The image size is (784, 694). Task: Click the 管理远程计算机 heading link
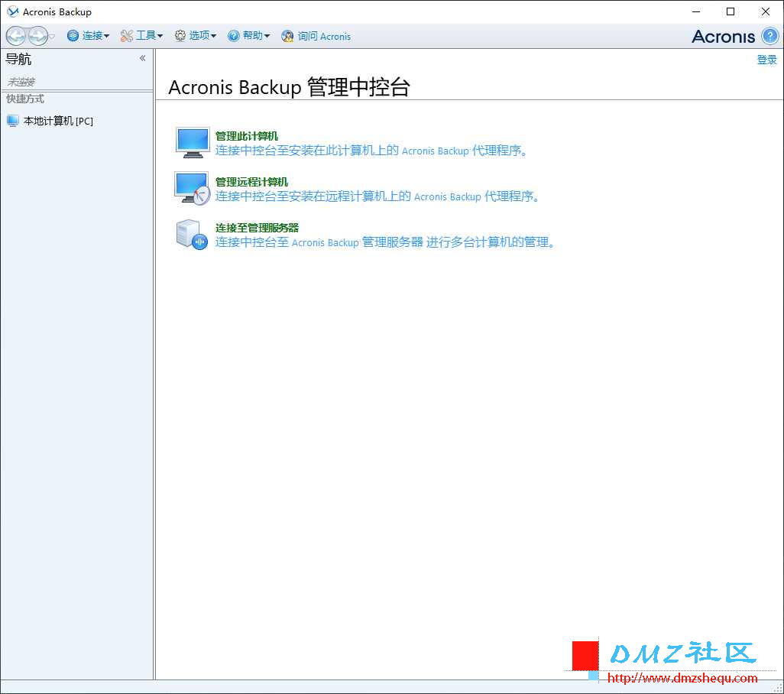click(251, 182)
